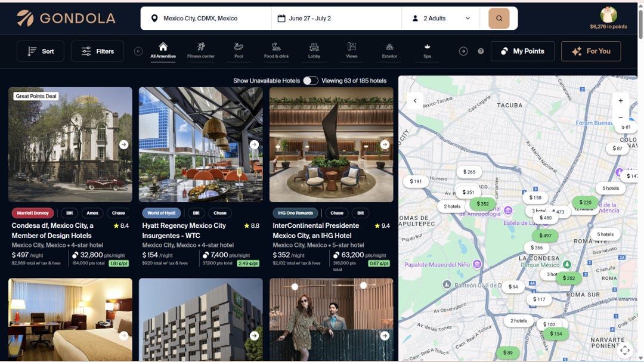Open the Condesa df, Mexico City hotel title
This screenshot has height=362, width=644.
pos(52,231)
